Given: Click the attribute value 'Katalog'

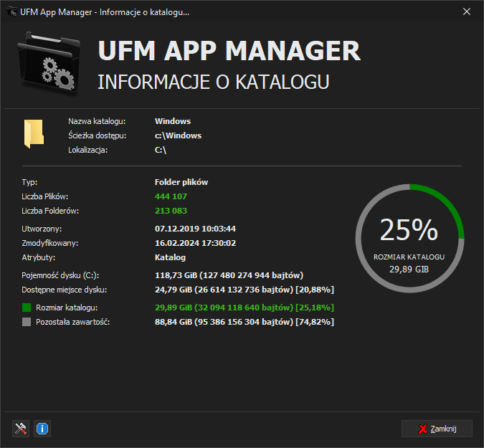Looking at the screenshot, I should tap(170, 257).
